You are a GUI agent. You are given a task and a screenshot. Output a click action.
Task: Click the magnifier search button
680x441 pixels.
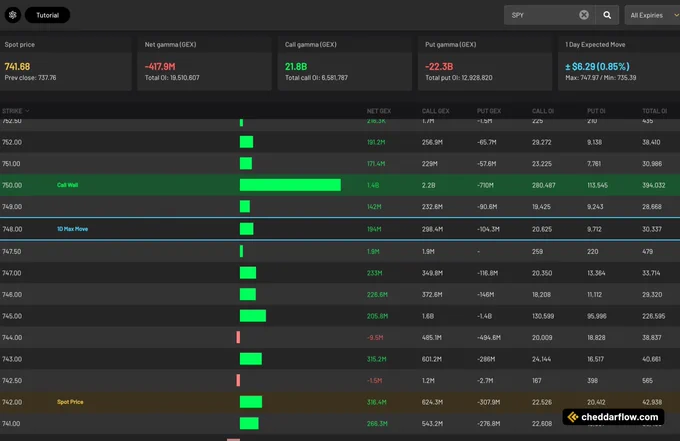607,15
